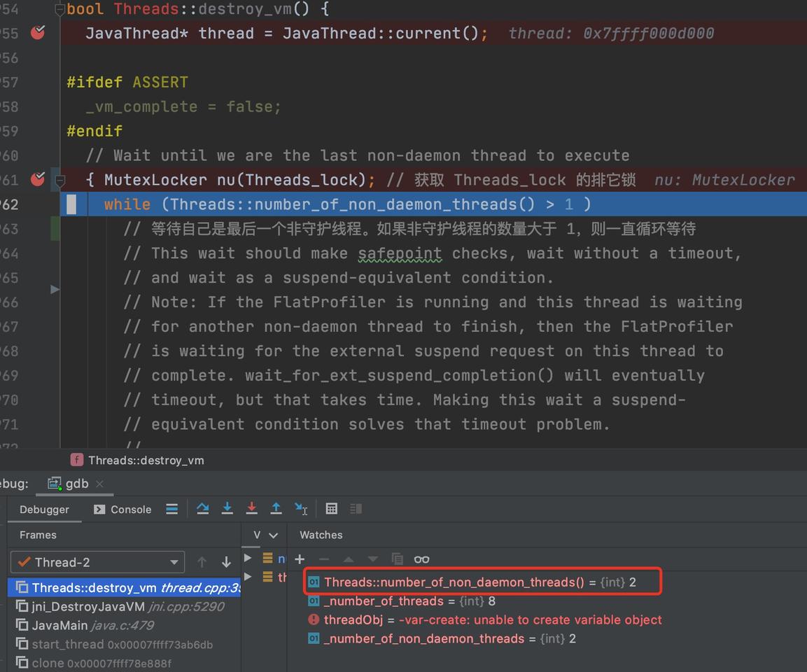Viewport: 807px width, 672px height.
Task: Switch to the Console tab
Action: (122, 510)
